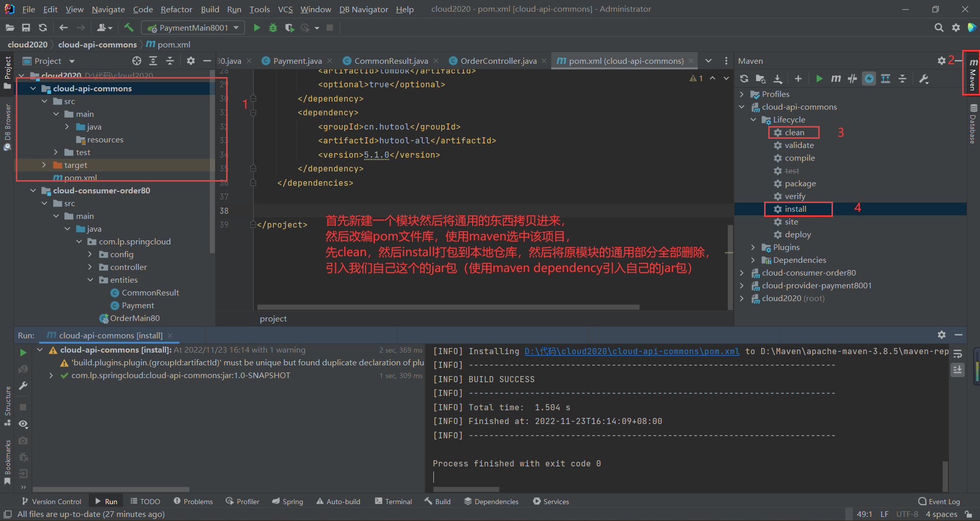Switch to OrderController.java tab
980x521 pixels.
498,61
